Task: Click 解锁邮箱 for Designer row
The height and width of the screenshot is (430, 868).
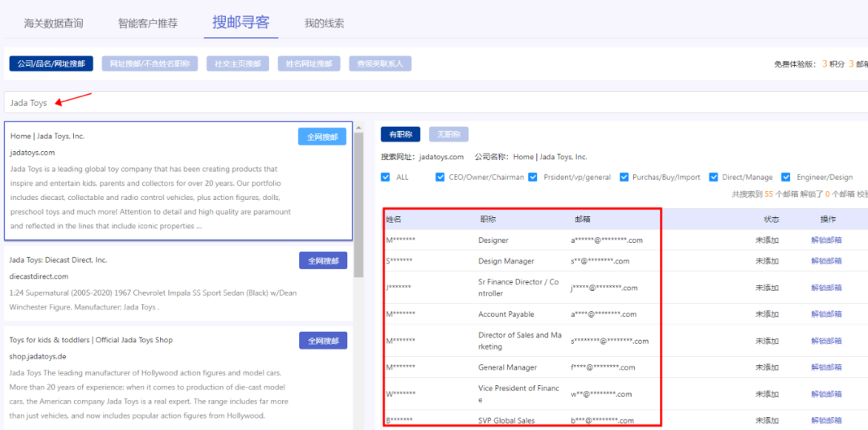Action: [x=826, y=240]
